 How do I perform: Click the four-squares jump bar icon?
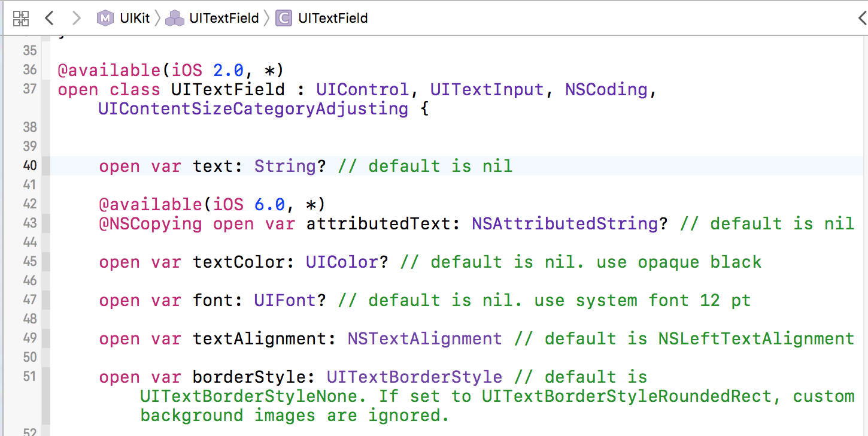20,18
